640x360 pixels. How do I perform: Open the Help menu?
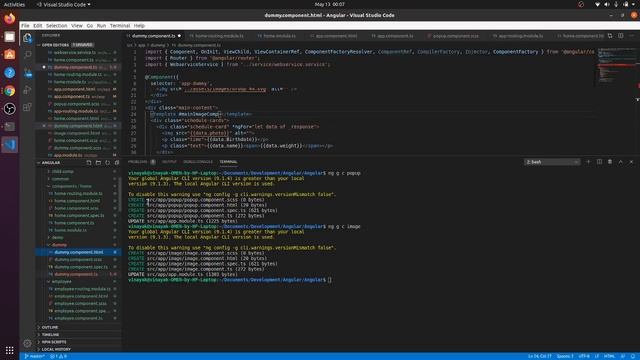139,25
